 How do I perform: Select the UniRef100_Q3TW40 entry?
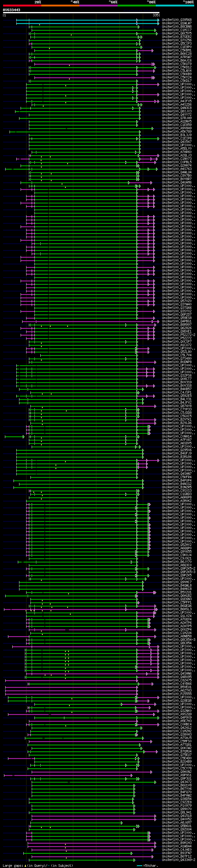[x=177, y=304]
